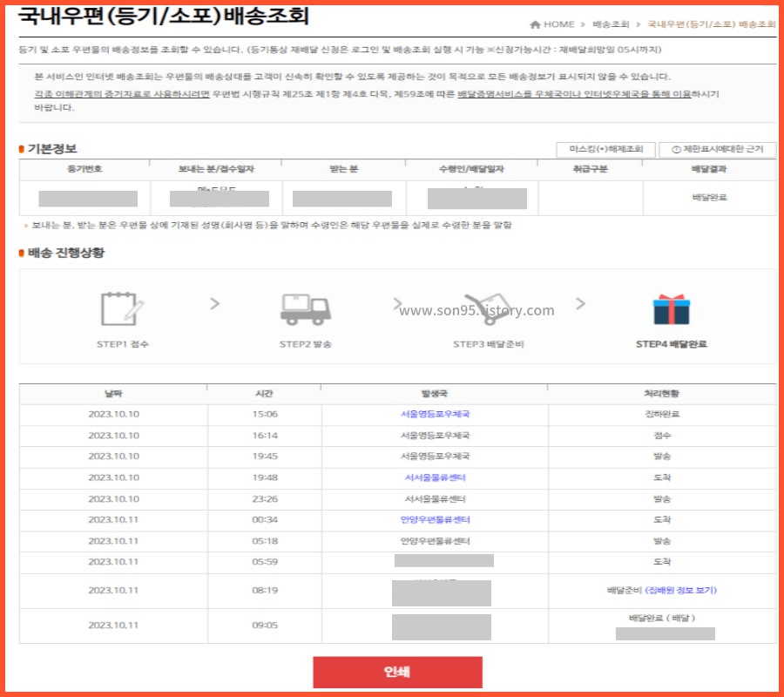Open the blue 서울영등포우체국 link
The image size is (784, 697).
[x=435, y=414]
